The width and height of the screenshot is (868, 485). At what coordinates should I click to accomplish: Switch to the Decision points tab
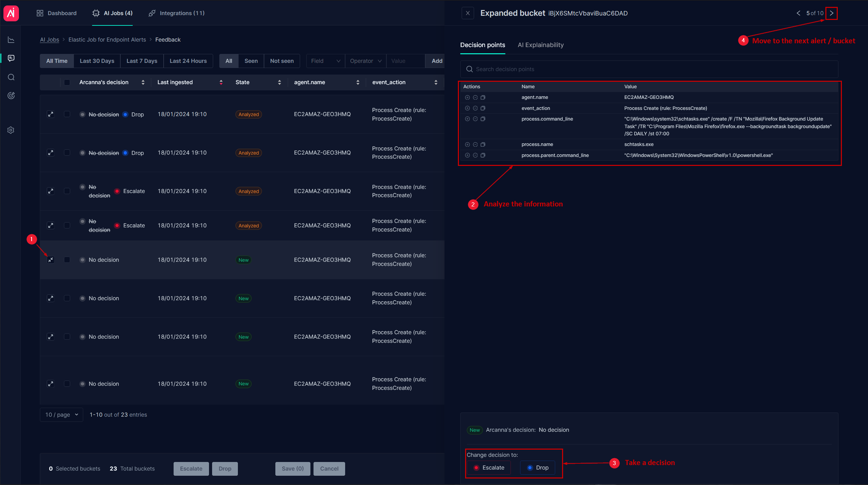coord(483,45)
